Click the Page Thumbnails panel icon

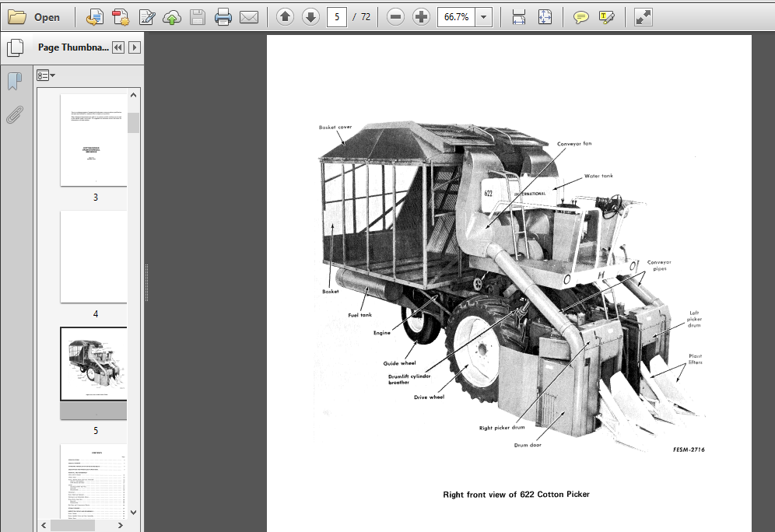coord(16,47)
